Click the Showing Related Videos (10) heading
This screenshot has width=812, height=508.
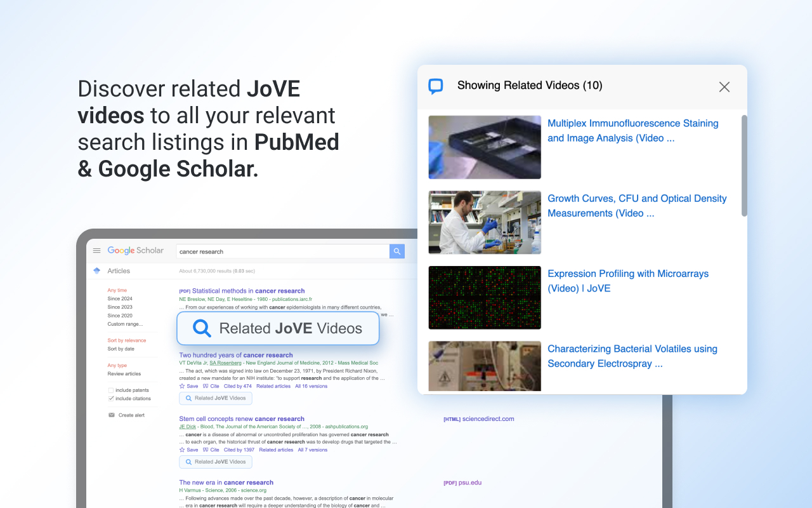point(530,86)
